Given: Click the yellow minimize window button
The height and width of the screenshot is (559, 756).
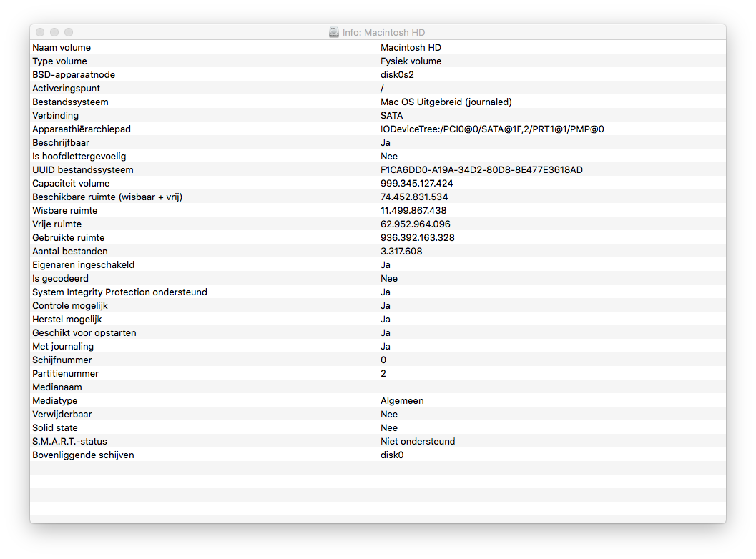Looking at the screenshot, I should 54,32.
